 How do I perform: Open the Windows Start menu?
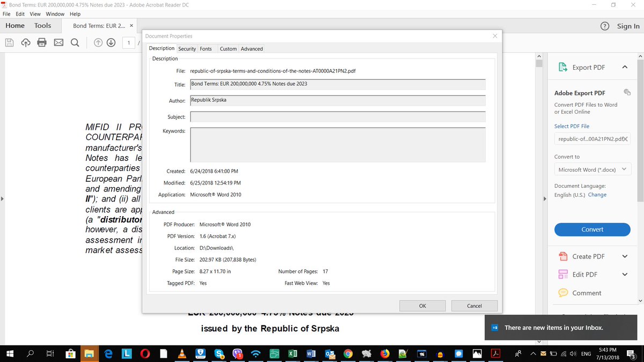(x=10, y=354)
